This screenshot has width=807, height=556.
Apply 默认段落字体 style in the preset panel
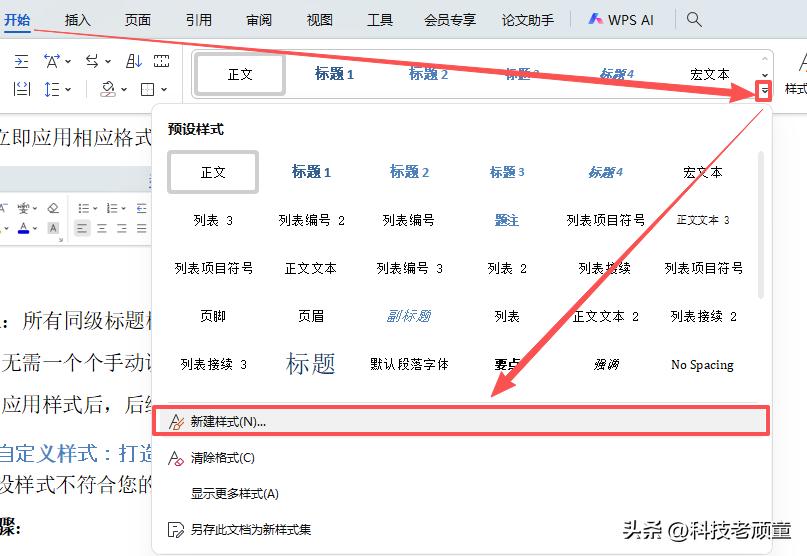409,364
